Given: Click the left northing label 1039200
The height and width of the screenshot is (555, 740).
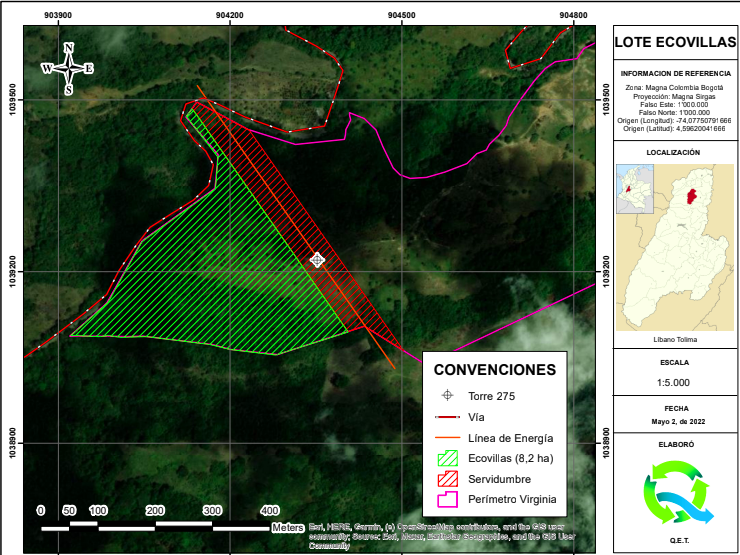Looking at the screenshot, I should 15,271.
